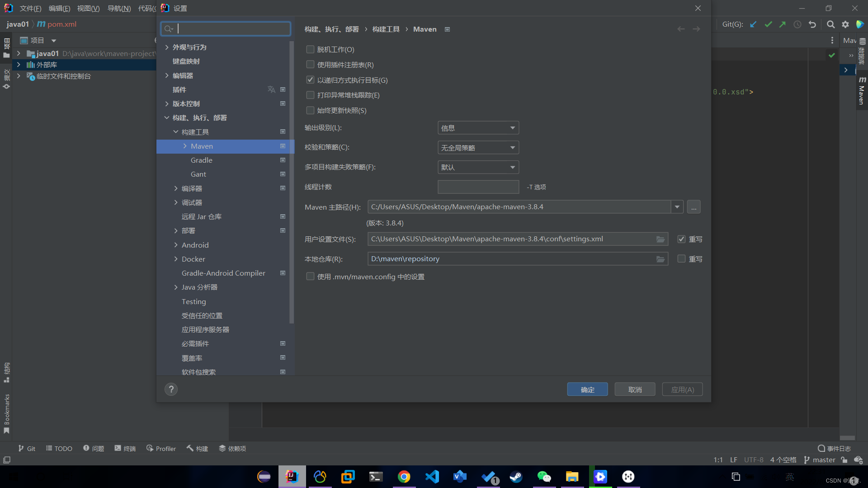Navigate back in settings dialog

pyautogui.click(x=681, y=29)
